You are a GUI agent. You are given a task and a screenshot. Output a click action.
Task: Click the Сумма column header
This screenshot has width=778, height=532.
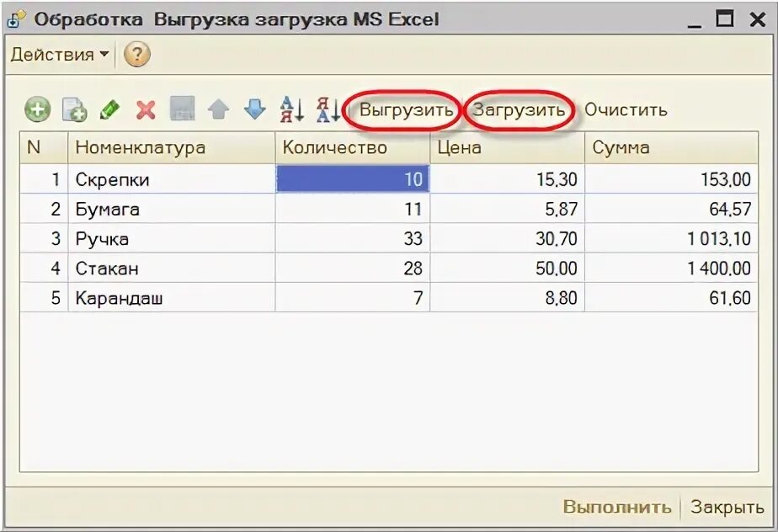coord(671,147)
